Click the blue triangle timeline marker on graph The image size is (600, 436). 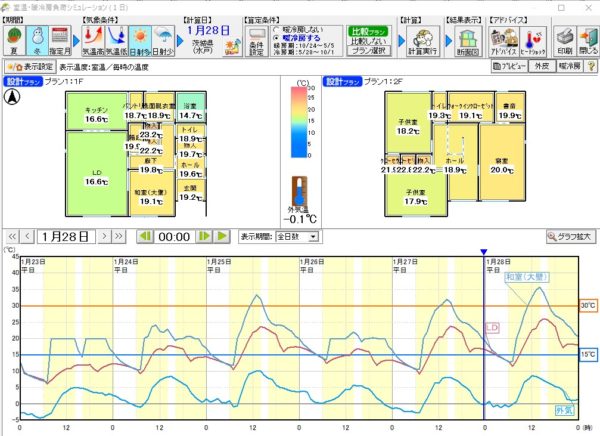[x=484, y=251]
